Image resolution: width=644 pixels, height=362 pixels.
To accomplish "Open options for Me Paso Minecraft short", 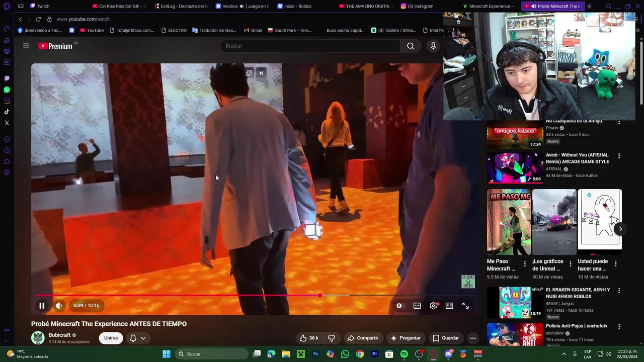I will click(525, 264).
